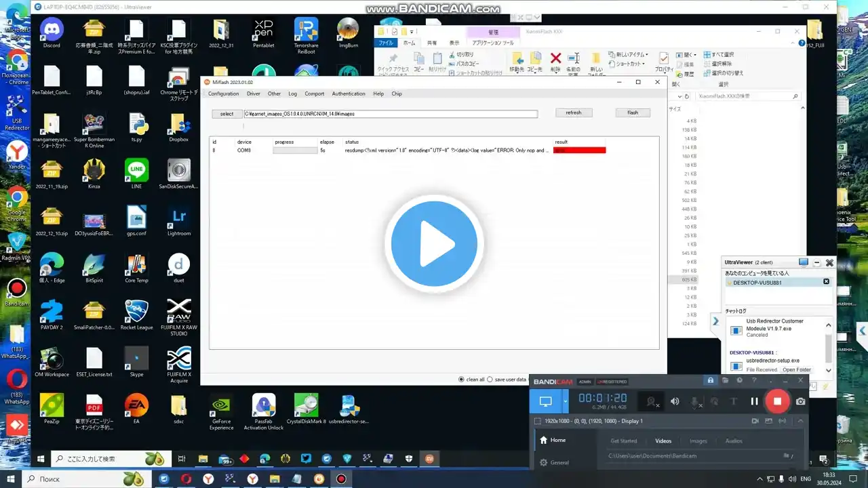Click Explorer Properties ribbon icon

pyautogui.click(x=664, y=62)
